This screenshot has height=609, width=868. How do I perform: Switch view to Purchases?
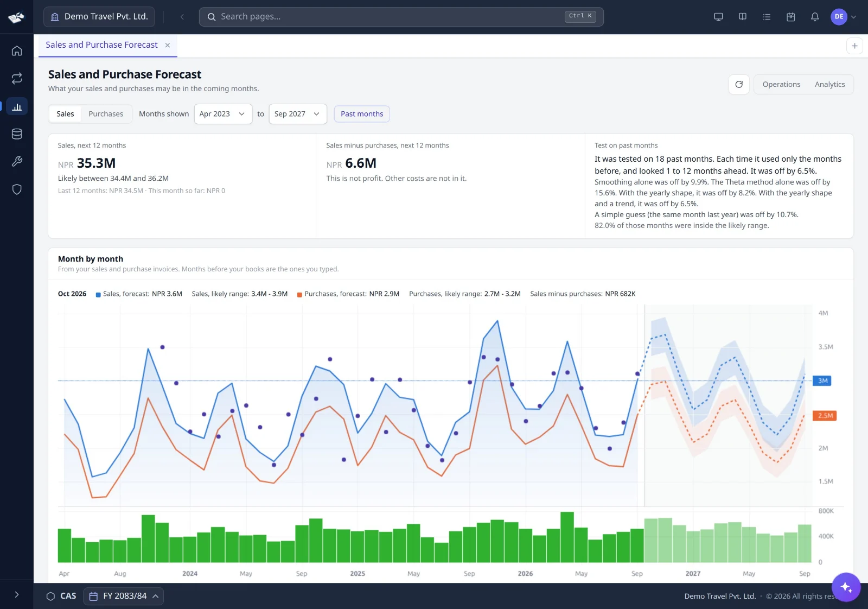(106, 114)
